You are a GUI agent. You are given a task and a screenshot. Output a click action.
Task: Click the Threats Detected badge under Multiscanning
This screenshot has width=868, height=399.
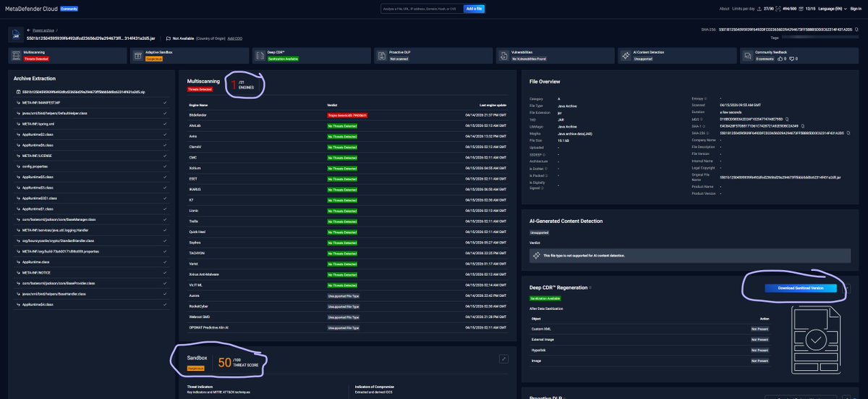click(200, 89)
